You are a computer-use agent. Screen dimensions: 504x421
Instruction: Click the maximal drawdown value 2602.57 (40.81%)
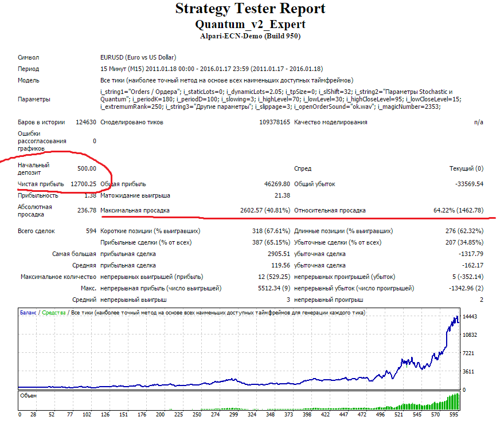point(265,210)
